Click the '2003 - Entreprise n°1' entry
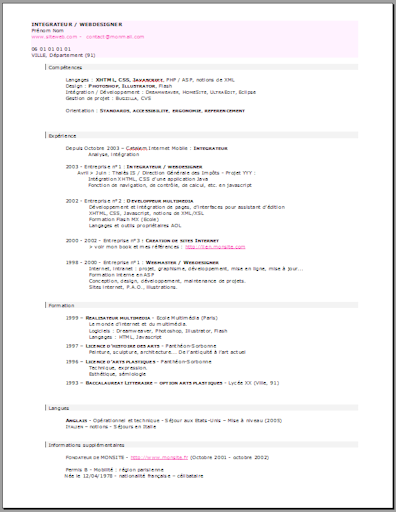 [x=134, y=167]
